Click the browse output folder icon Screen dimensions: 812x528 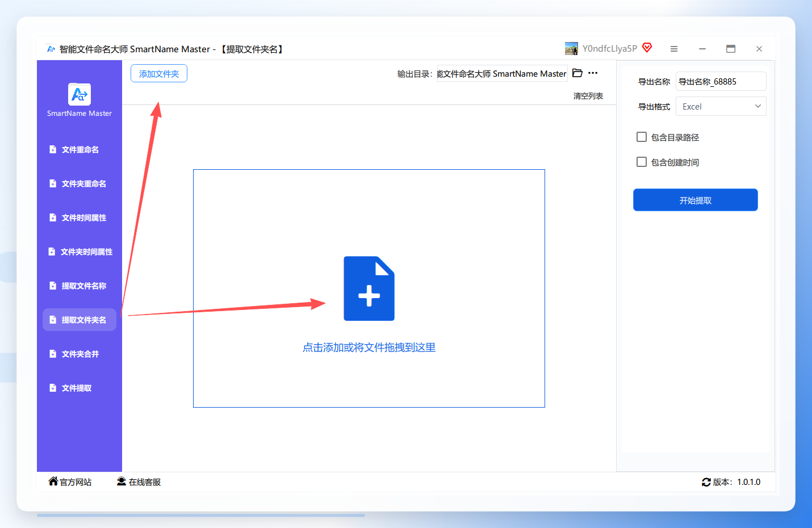[577, 73]
